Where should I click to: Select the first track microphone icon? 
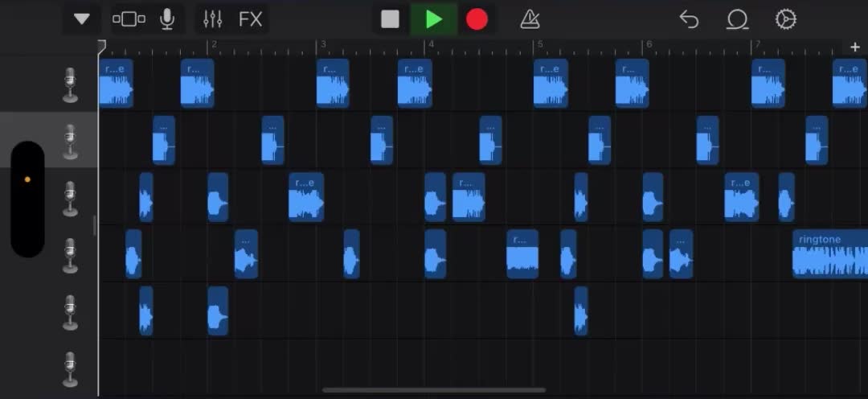[70, 84]
